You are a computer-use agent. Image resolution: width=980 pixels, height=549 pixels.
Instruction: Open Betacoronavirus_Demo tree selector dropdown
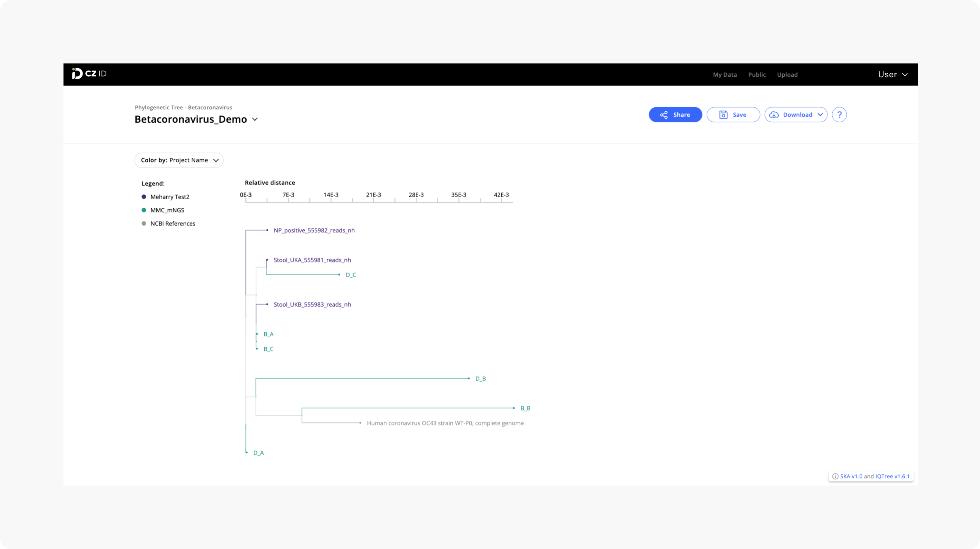pos(196,119)
